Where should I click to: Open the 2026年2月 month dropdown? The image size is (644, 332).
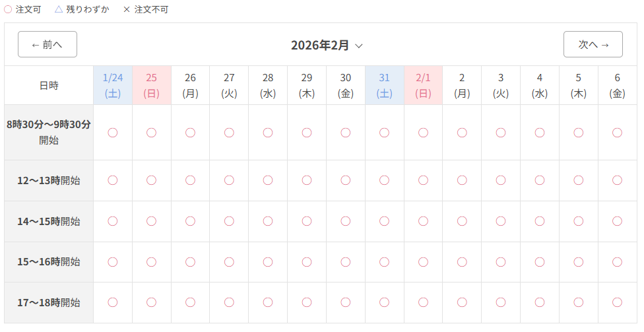(x=327, y=45)
